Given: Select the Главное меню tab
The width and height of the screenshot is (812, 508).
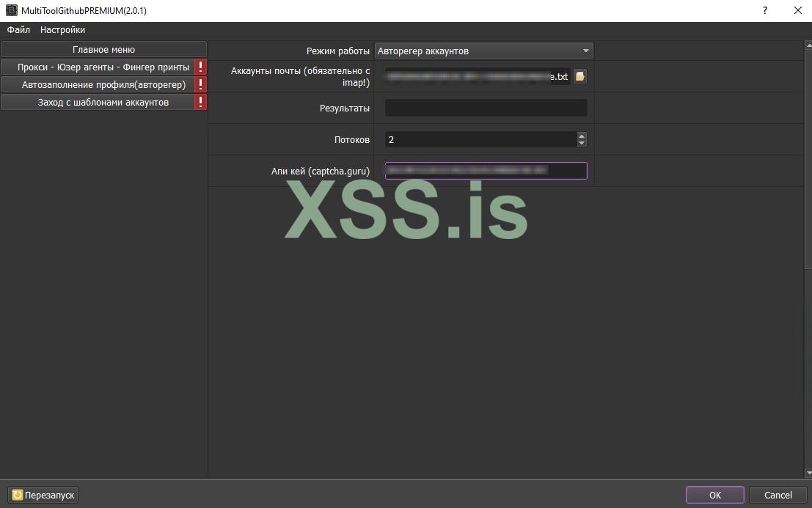Looking at the screenshot, I should 103,50.
